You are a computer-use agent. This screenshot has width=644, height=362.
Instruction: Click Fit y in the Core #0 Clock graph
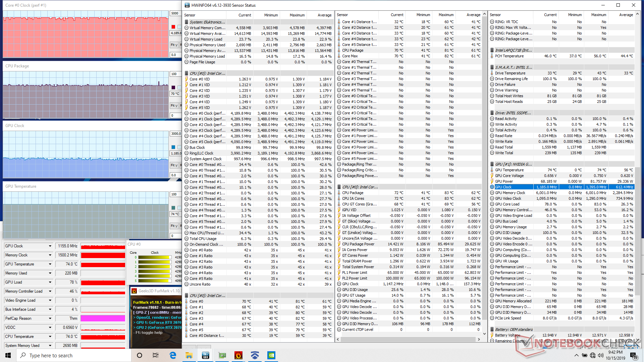(174, 45)
